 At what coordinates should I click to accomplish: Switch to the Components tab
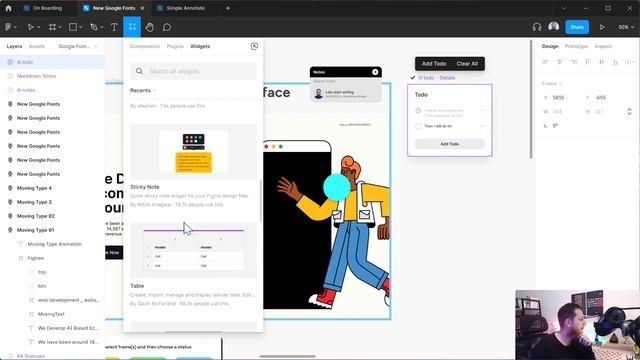coord(145,46)
